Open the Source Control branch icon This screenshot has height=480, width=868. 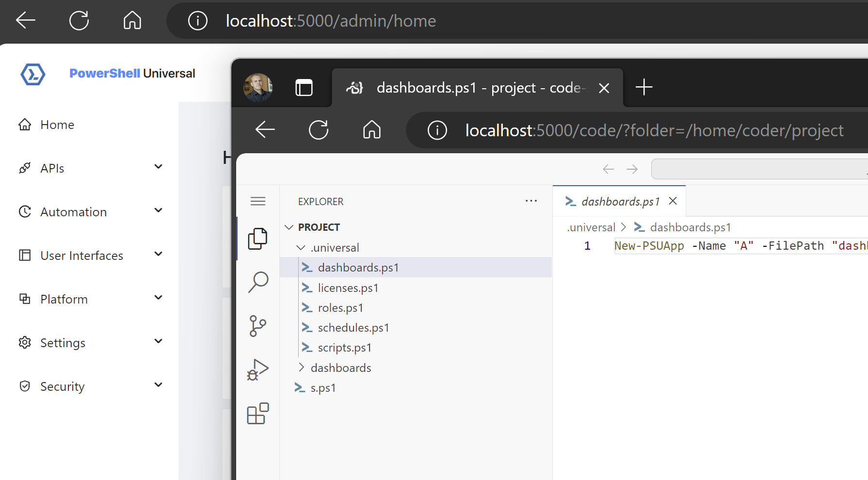coord(257,326)
